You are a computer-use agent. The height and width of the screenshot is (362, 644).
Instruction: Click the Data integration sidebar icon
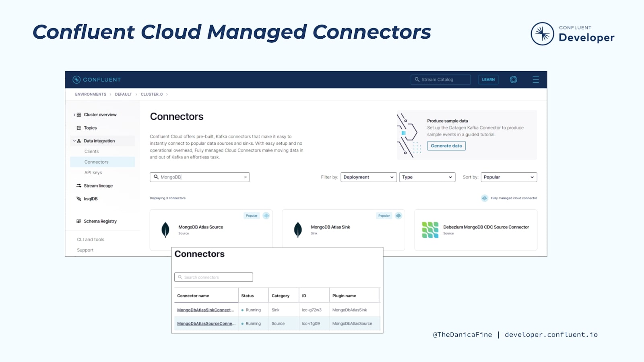(79, 141)
